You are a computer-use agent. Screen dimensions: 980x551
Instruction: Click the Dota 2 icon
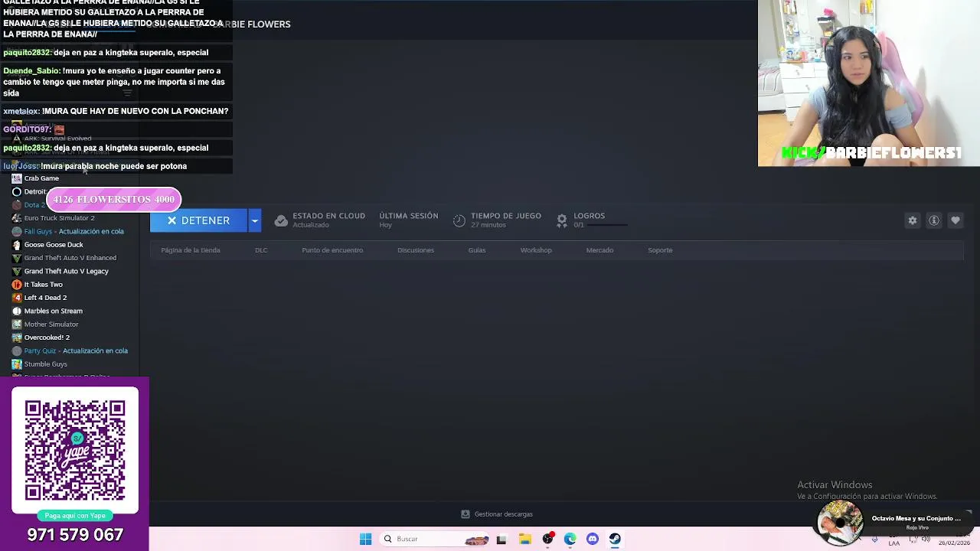click(x=17, y=205)
